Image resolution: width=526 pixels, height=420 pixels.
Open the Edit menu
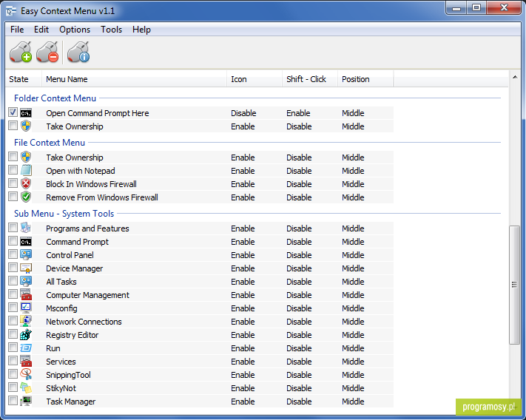coord(41,30)
